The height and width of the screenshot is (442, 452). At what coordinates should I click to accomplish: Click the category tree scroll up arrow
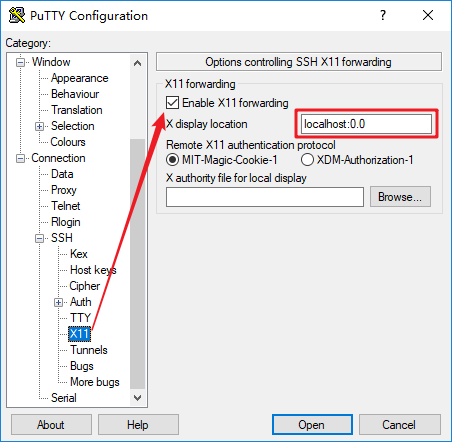(x=137, y=63)
